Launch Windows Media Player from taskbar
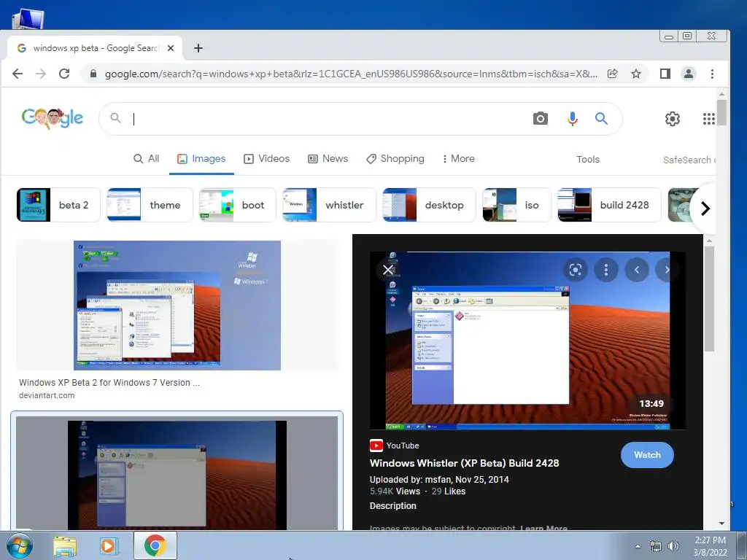 pos(108,545)
